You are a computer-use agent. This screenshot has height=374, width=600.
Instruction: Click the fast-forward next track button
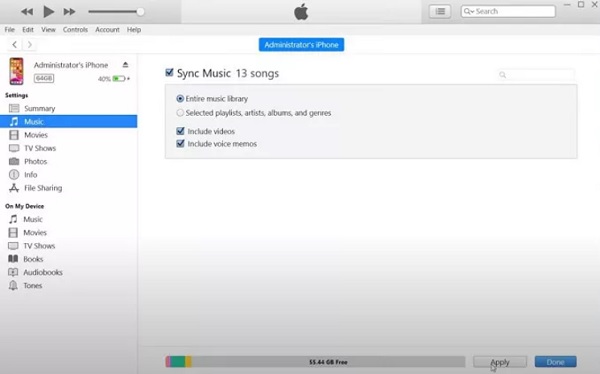[69, 12]
